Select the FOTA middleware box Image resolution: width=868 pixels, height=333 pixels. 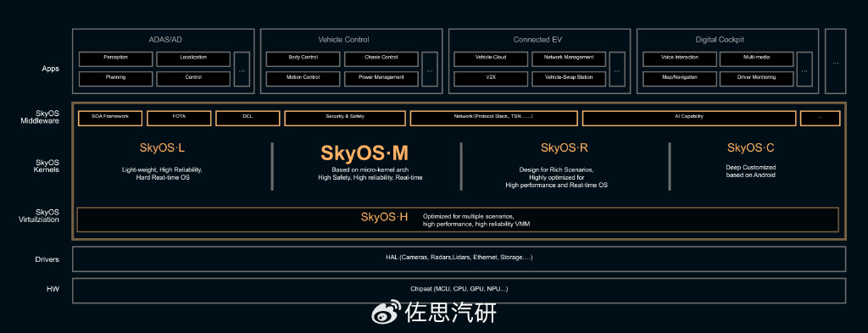point(179,118)
